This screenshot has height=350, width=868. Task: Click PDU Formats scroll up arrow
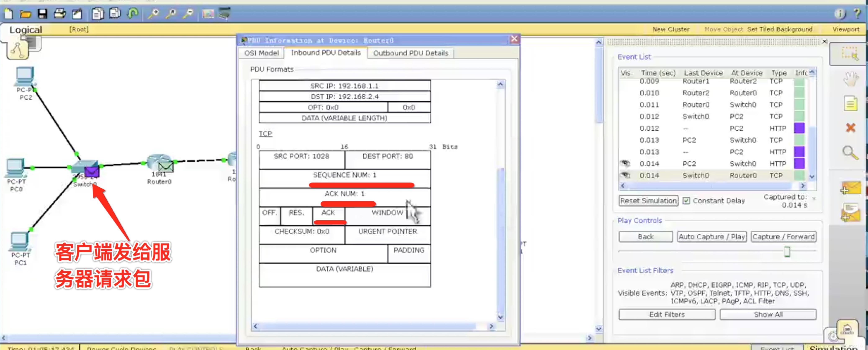[500, 84]
